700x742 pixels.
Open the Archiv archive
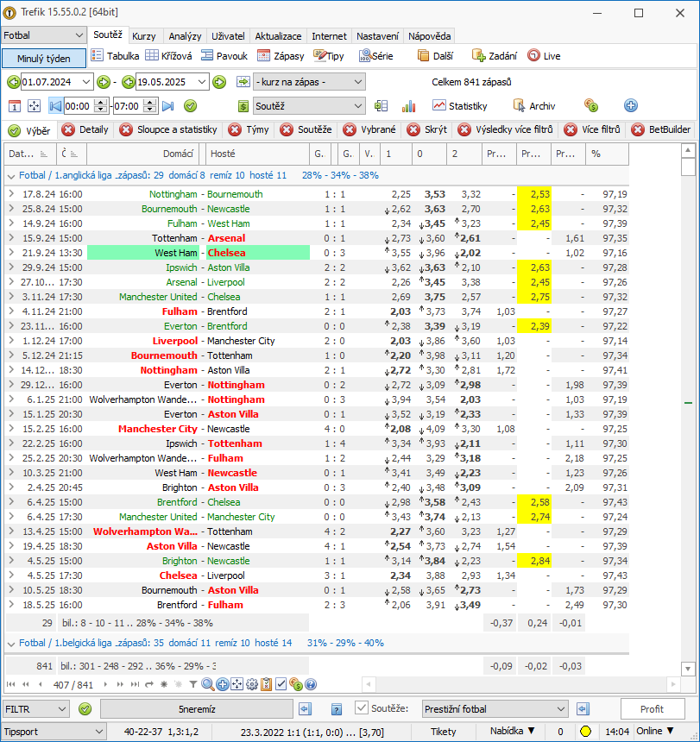coord(534,106)
